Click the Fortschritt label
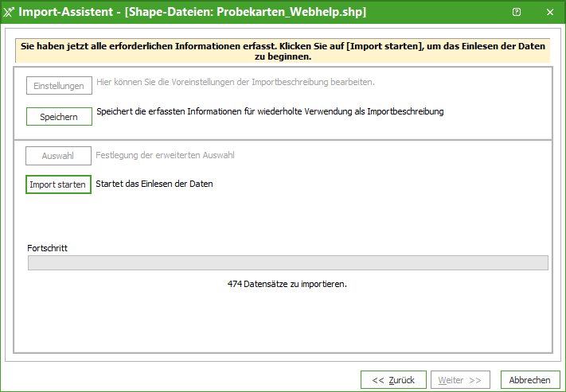 [x=48, y=248]
